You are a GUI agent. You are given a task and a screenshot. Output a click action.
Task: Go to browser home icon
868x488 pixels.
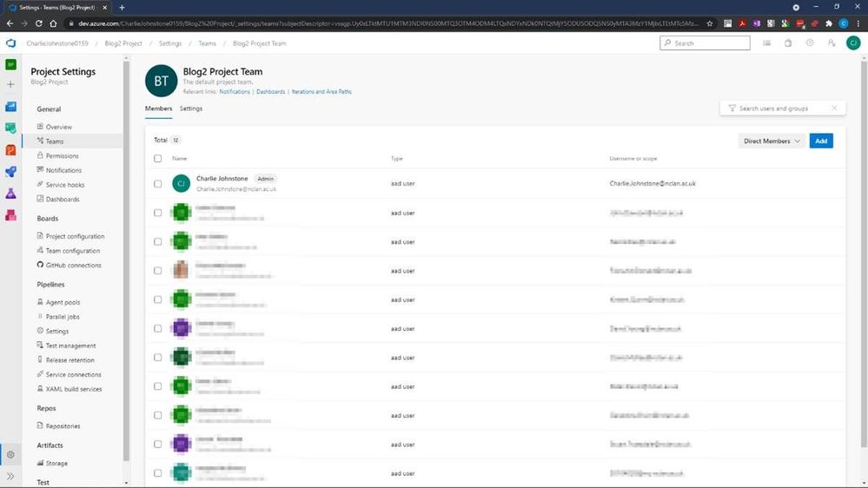pyautogui.click(x=53, y=23)
